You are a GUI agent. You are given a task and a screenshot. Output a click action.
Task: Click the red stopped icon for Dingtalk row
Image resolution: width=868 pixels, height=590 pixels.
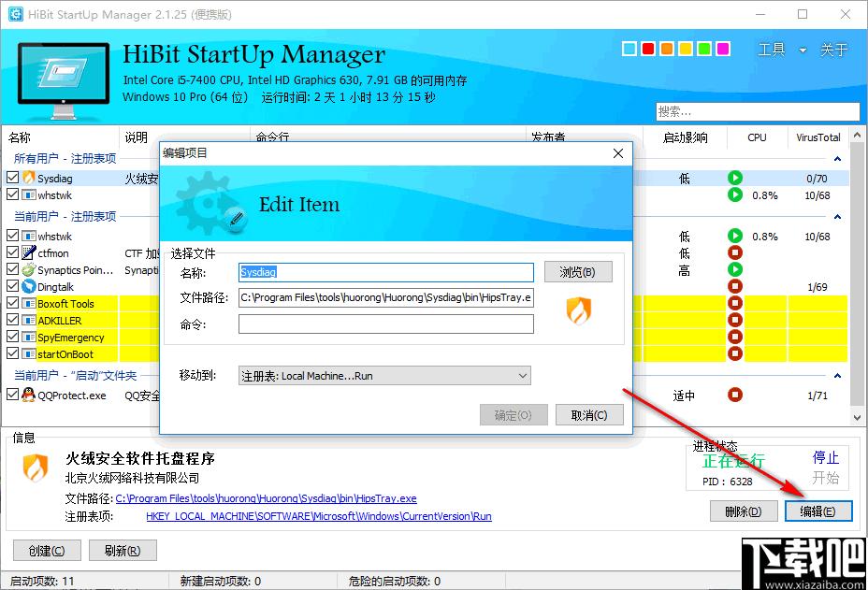(x=734, y=286)
